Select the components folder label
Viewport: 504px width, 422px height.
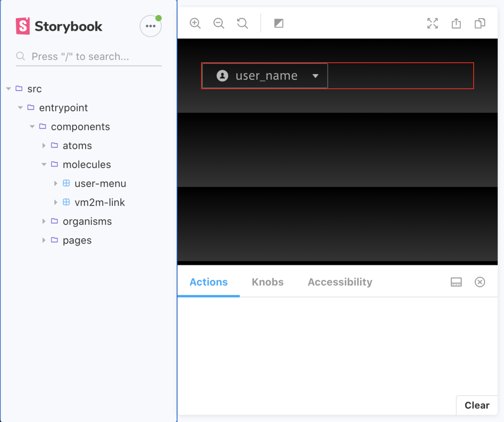click(x=80, y=127)
